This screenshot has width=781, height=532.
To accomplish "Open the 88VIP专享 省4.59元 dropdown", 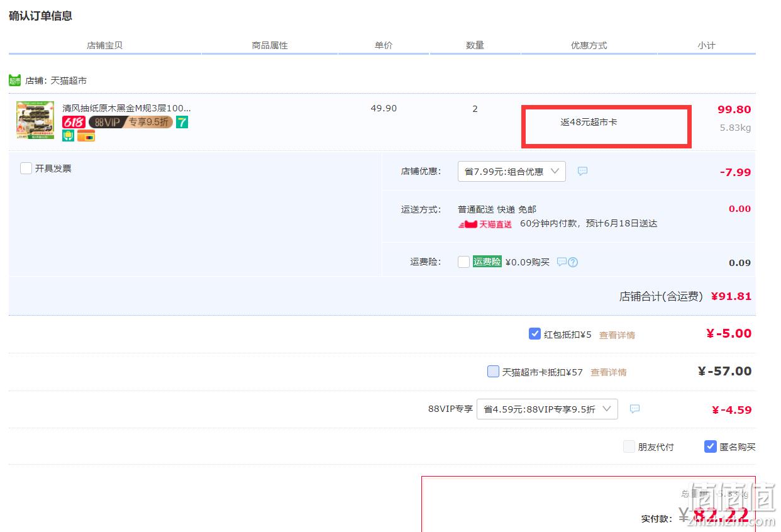I will tap(547, 409).
